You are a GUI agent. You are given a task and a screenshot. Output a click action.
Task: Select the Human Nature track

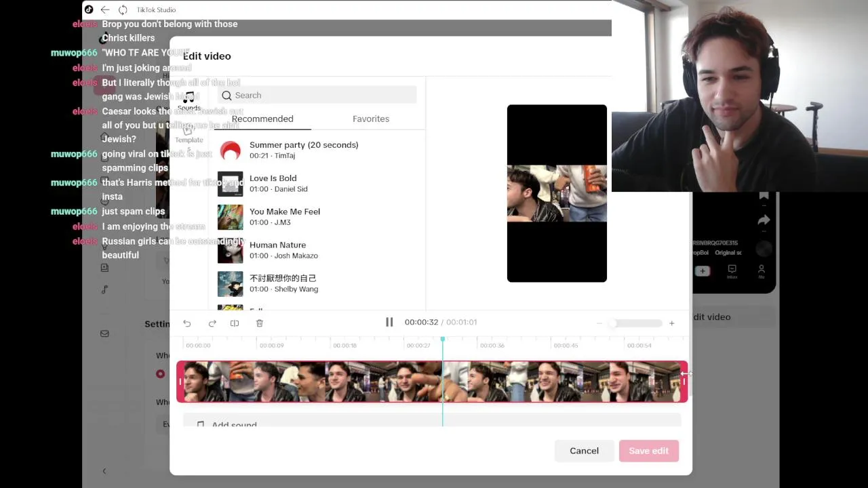tap(317, 250)
